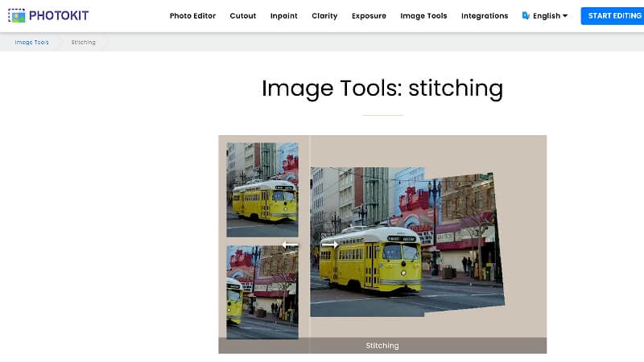Open the Photo Editor menu item
The width and height of the screenshot is (644, 362).
192,15
